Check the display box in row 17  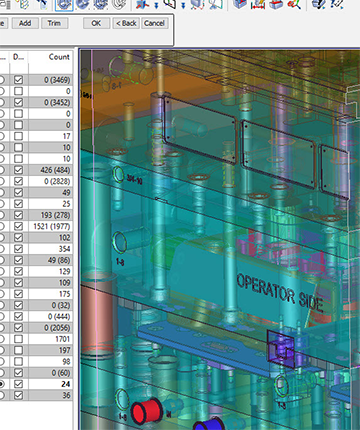[19, 136]
